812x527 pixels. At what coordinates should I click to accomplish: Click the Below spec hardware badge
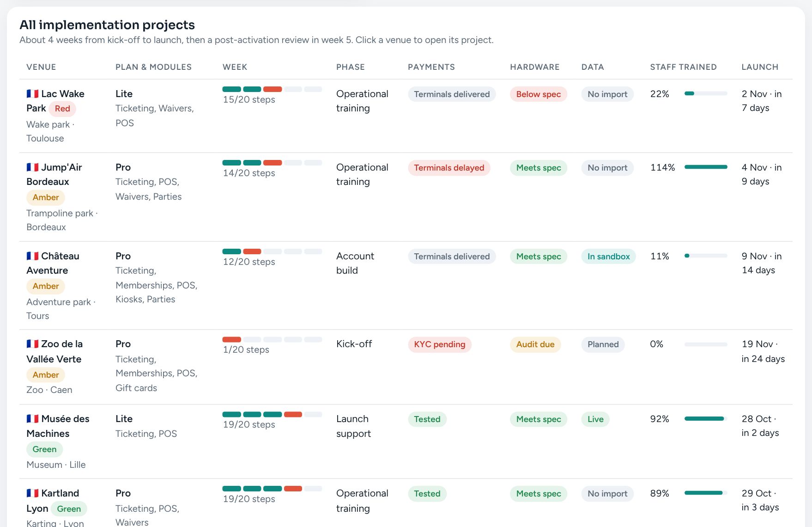[x=538, y=94]
